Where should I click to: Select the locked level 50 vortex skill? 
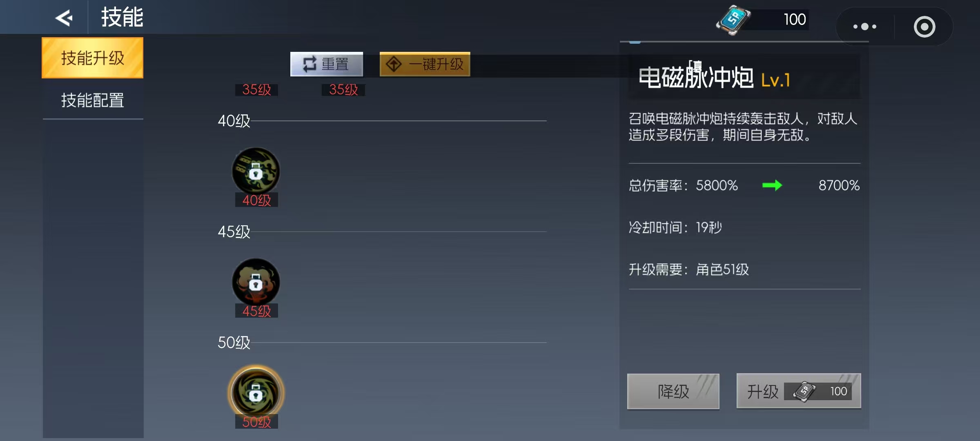[256, 393]
